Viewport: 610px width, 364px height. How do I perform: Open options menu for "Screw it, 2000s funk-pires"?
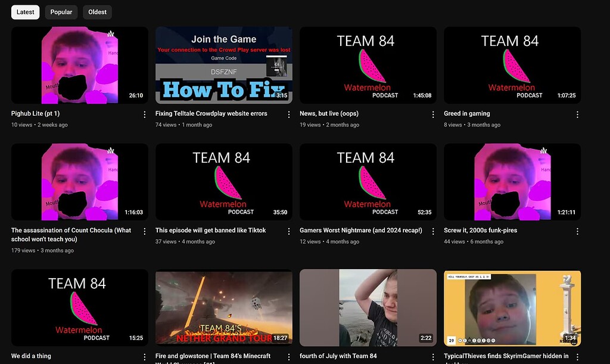tap(577, 231)
